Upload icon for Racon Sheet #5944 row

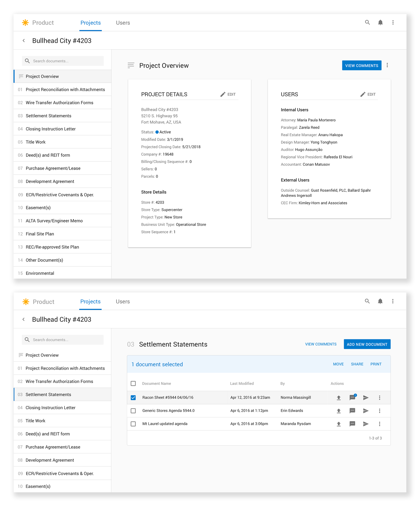pos(339,398)
